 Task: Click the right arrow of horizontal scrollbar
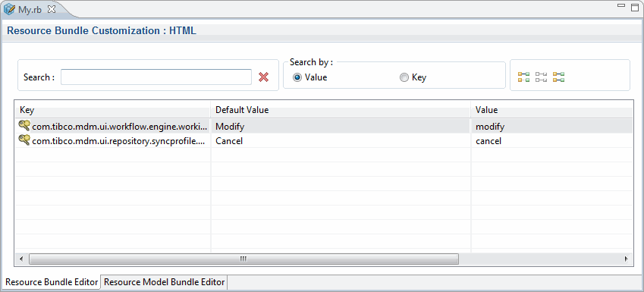pyautogui.click(x=626, y=259)
